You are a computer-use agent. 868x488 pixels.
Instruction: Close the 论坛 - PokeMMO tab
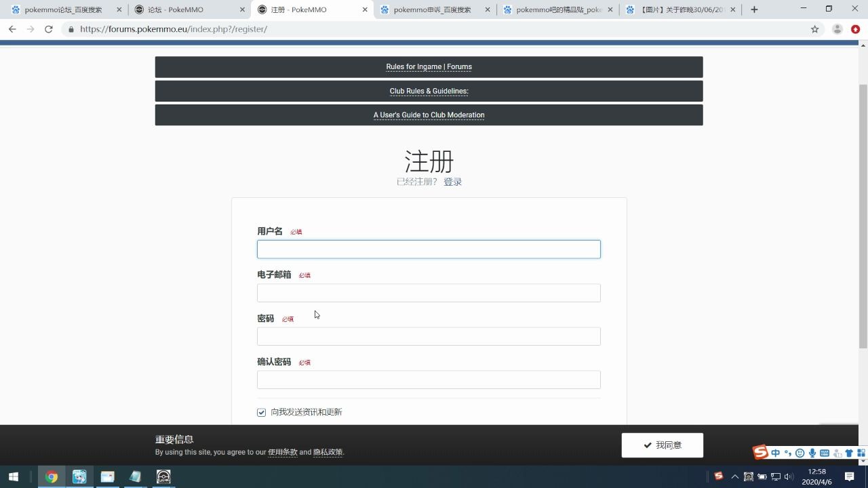[242, 9]
